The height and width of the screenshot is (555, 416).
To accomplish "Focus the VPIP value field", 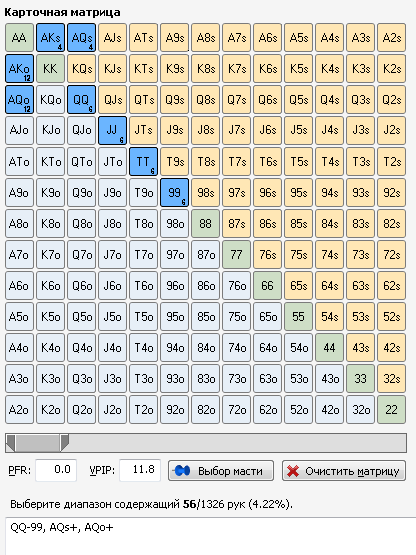I will (x=140, y=470).
